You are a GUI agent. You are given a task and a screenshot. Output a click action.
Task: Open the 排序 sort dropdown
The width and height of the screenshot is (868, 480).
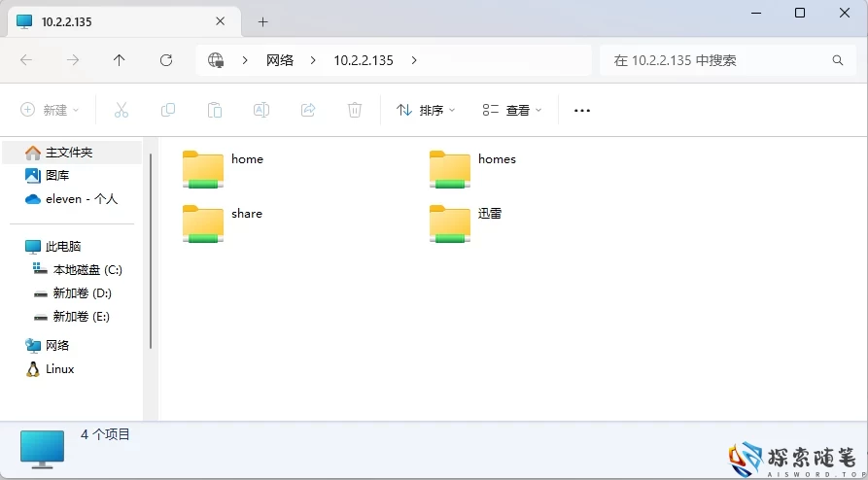click(x=426, y=110)
